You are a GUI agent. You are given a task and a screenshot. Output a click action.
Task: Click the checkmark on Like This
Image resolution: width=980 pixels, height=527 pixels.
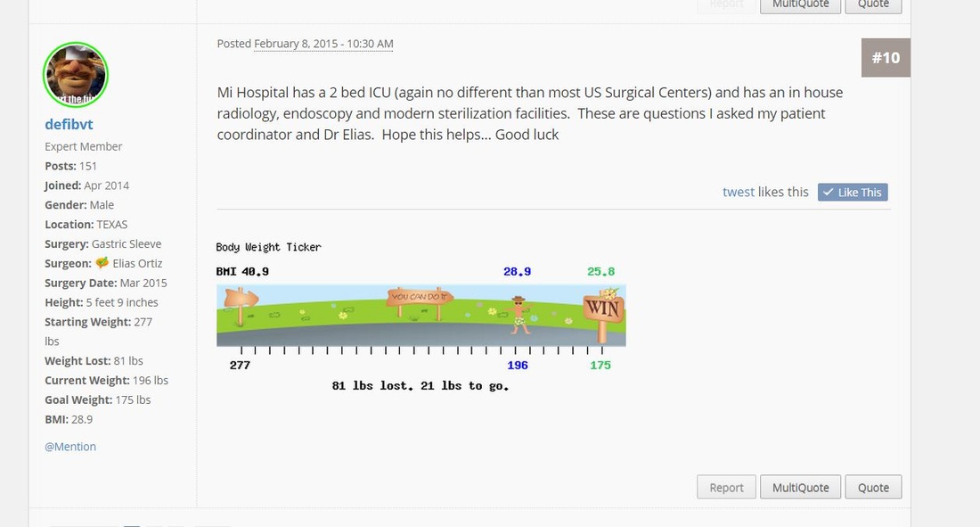829,192
